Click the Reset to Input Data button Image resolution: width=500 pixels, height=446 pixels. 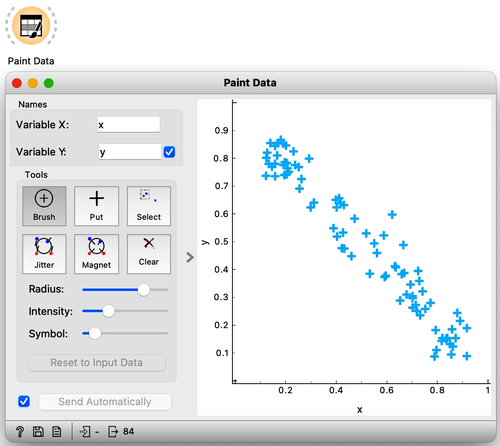[96, 363]
